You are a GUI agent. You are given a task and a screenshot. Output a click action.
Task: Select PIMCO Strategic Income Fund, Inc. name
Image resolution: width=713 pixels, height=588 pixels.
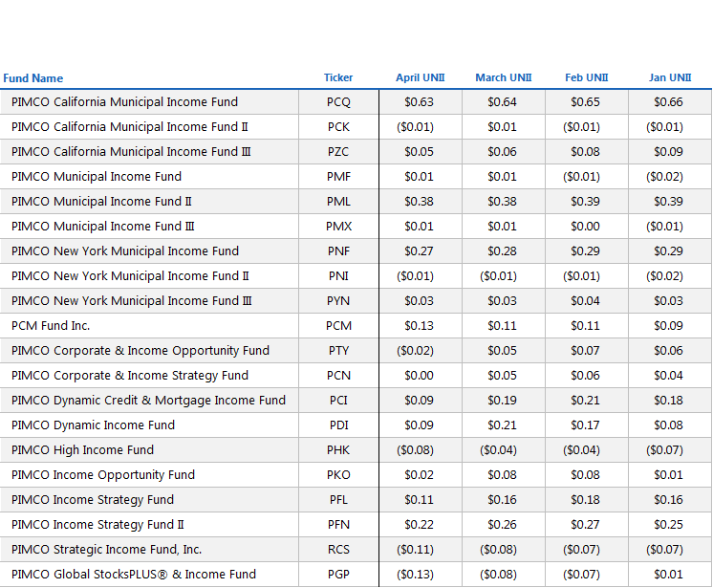[106, 550]
